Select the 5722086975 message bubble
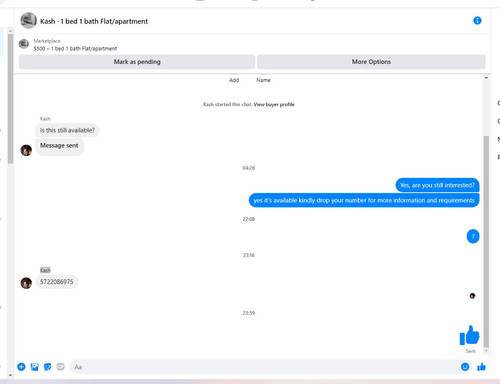This screenshot has height=384, width=500. 57,282
